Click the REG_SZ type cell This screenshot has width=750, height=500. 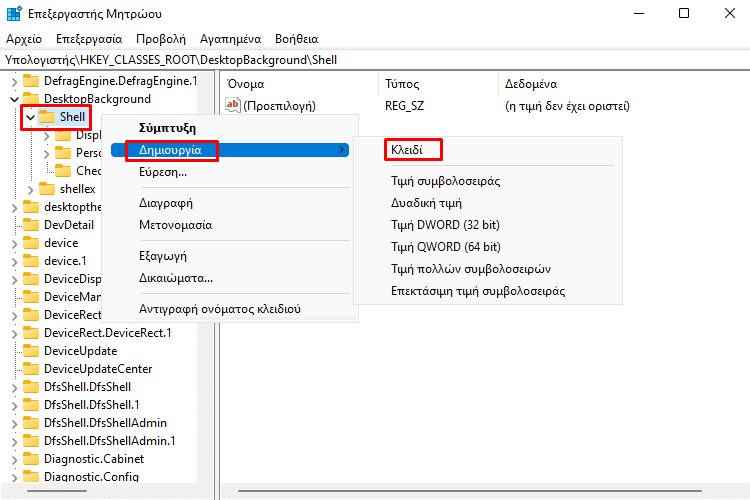(405, 106)
